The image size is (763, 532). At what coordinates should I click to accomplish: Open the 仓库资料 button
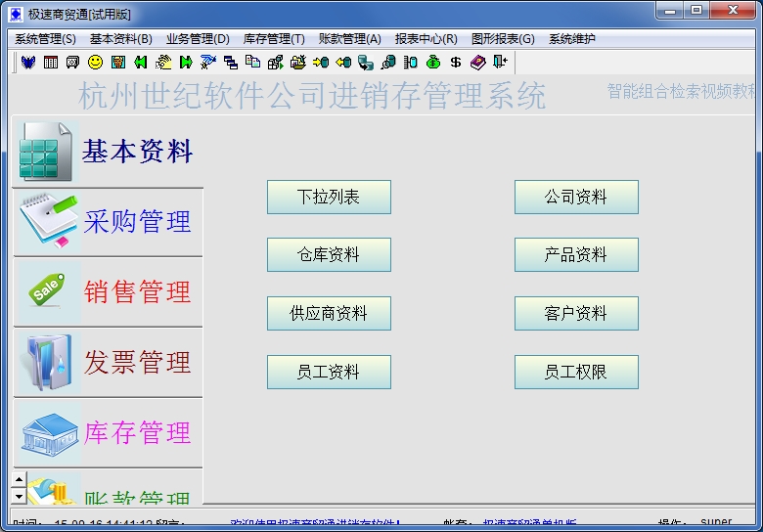[x=329, y=254]
